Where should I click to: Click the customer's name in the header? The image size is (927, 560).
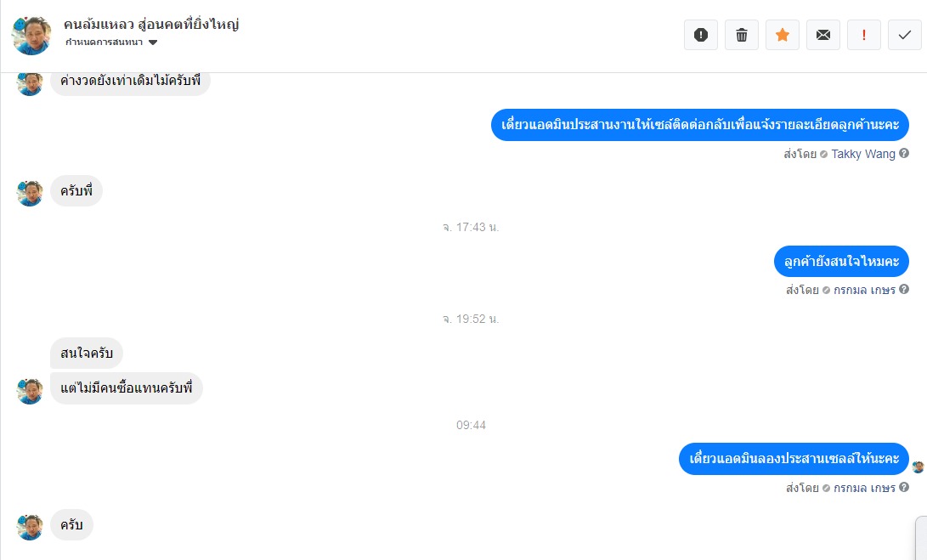pos(151,25)
